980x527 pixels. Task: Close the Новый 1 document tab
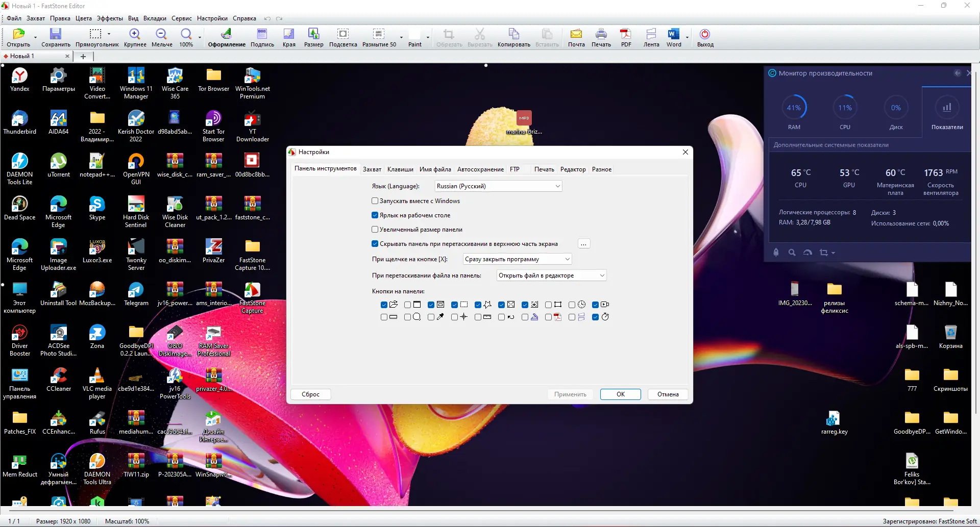[67, 56]
